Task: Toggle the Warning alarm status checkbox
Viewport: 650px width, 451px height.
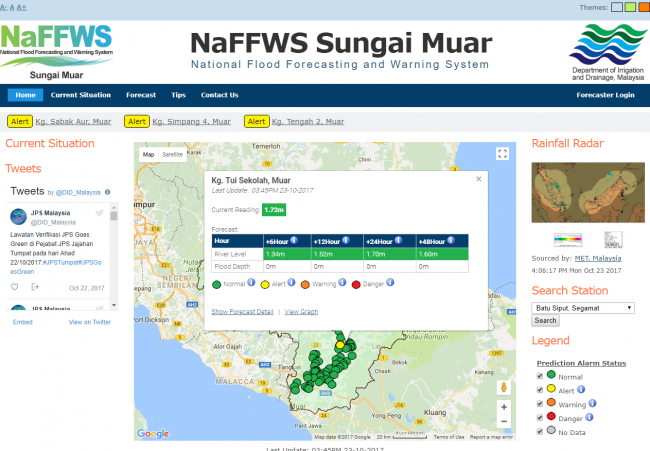Action: (539, 404)
